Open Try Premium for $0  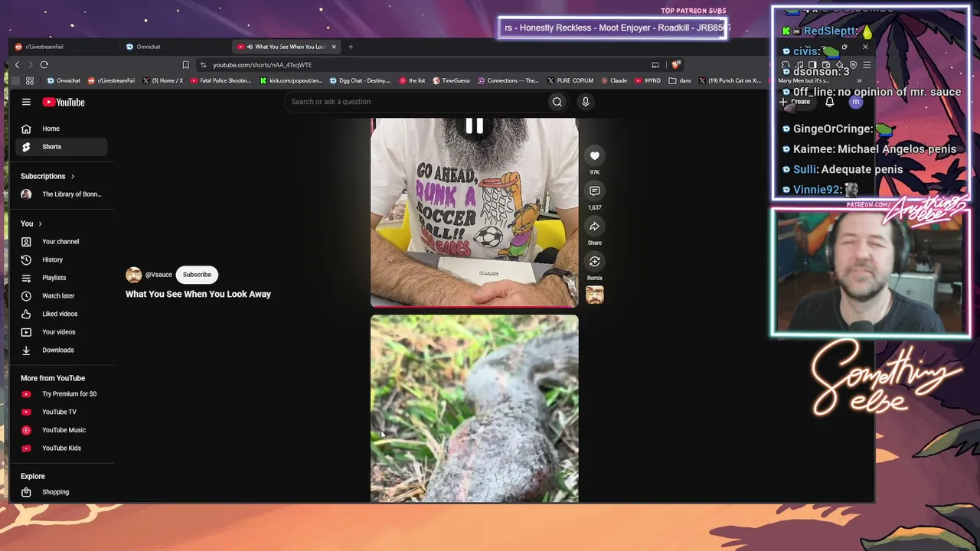(61, 394)
